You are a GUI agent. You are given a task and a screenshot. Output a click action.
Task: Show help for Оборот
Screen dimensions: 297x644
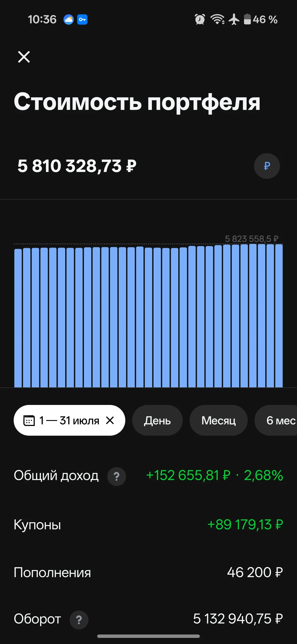tap(79, 620)
